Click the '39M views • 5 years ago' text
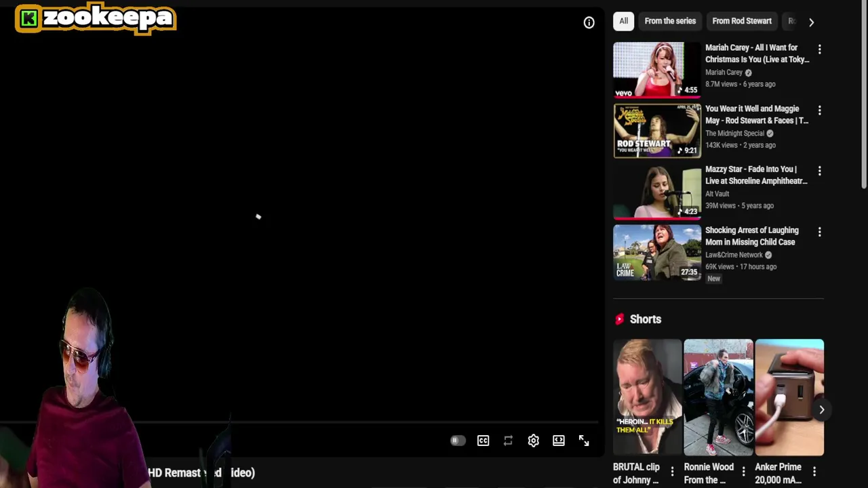Screen dimensions: 868x488 739,205
